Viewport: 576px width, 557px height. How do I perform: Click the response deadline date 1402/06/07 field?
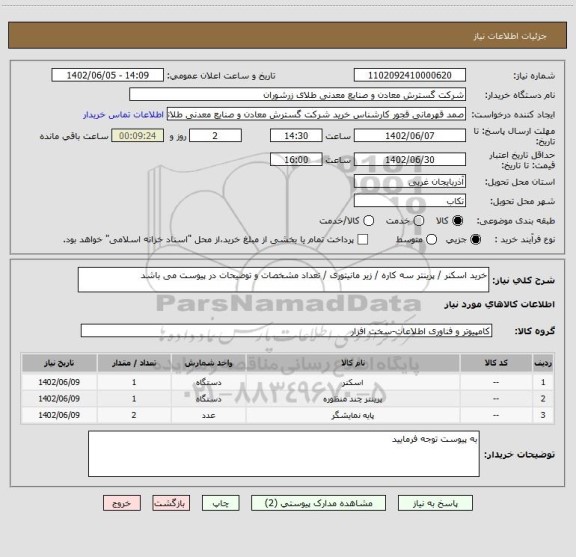[x=410, y=136]
